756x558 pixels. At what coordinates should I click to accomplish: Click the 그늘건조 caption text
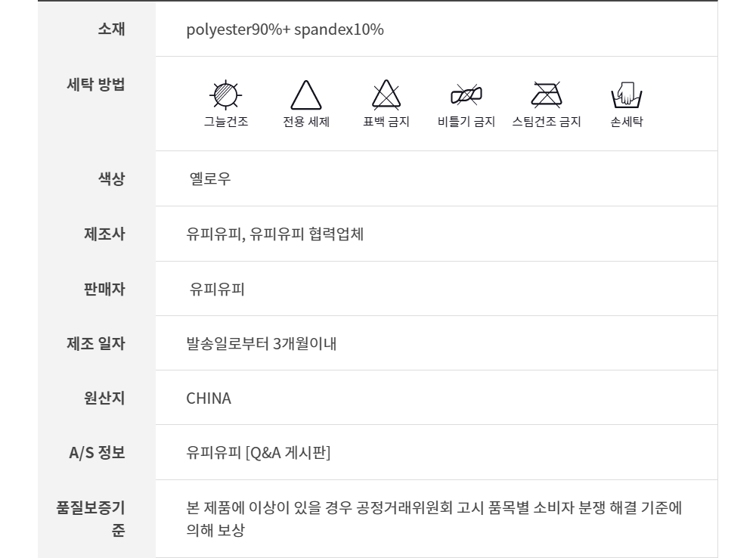225,122
